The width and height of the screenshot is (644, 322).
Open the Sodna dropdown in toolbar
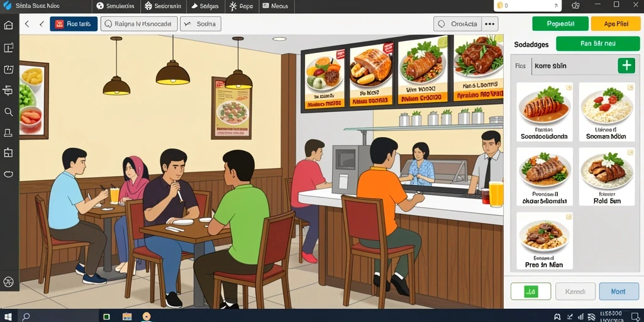201,24
